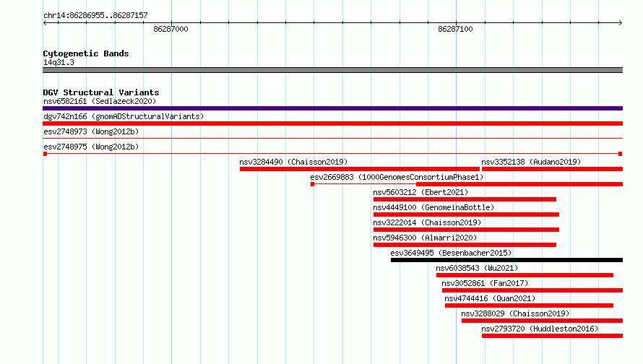Click the 86287100 ruler position label

(455, 29)
